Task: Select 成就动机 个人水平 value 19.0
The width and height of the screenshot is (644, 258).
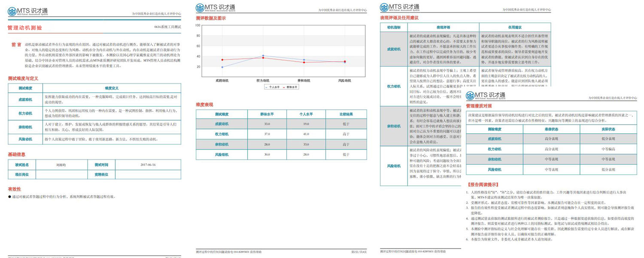Action: pos(306,124)
